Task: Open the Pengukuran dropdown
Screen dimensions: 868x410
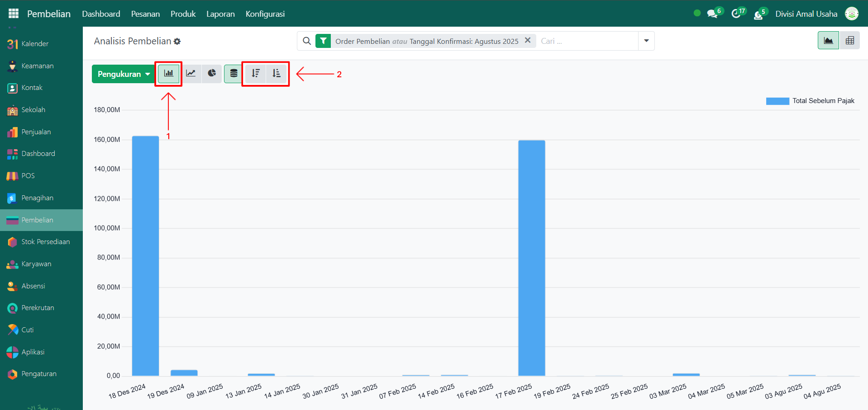Action: pyautogui.click(x=123, y=74)
